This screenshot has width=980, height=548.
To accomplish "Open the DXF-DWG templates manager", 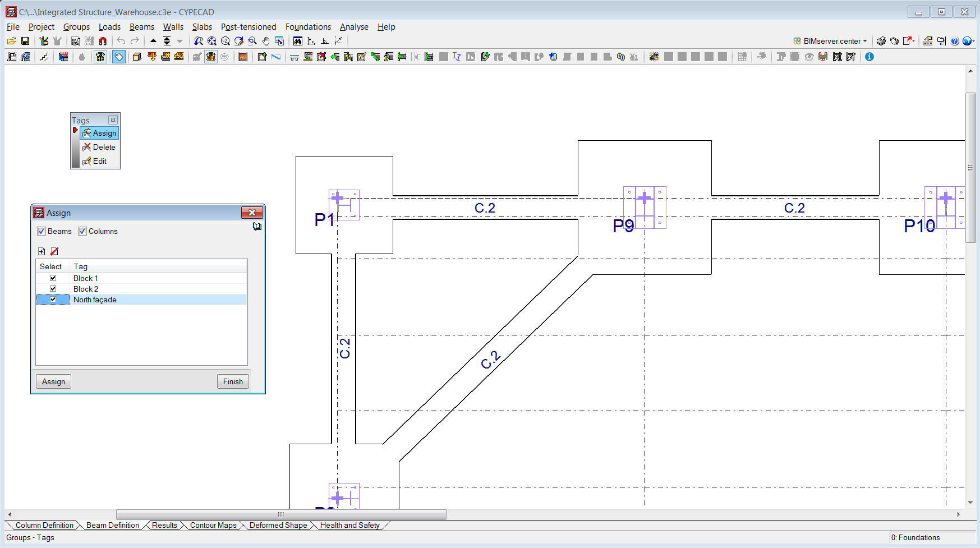I will click(x=75, y=41).
